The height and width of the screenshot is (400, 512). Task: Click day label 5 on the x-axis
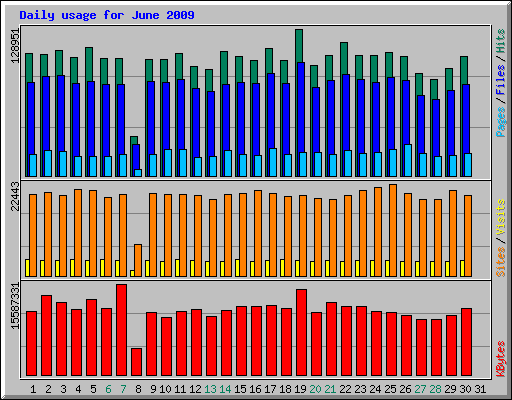click(x=93, y=389)
